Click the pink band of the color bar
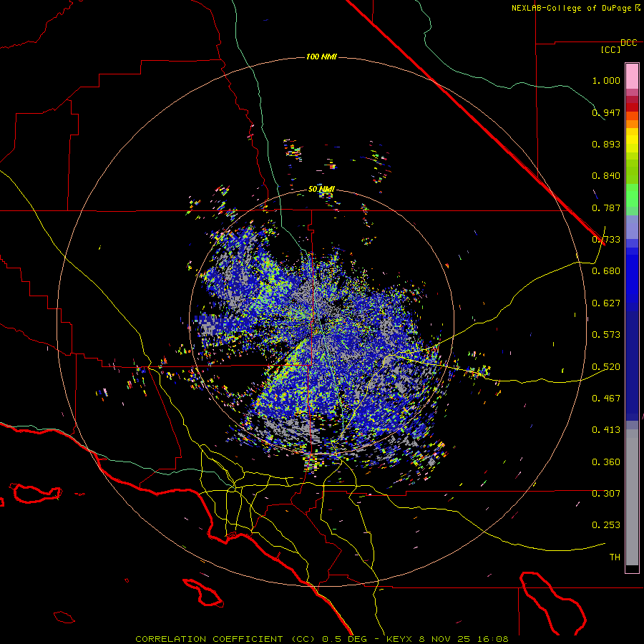 (x=632, y=77)
